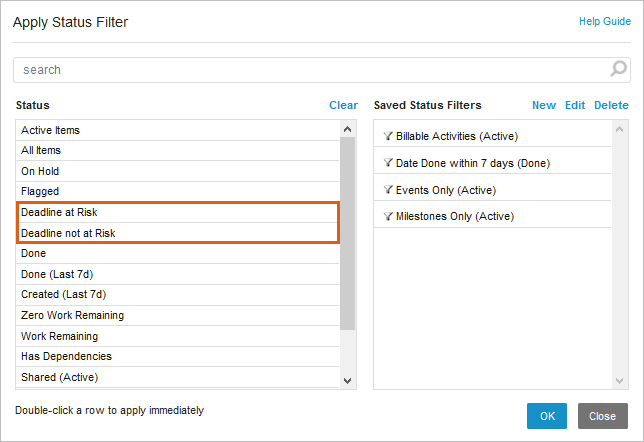Click the search magnifier icon

point(619,69)
